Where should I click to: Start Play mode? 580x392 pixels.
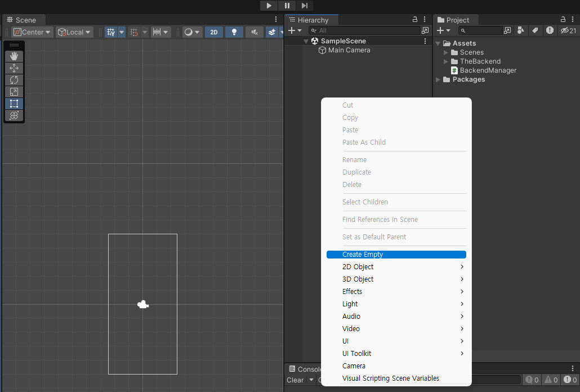[x=269, y=6]
